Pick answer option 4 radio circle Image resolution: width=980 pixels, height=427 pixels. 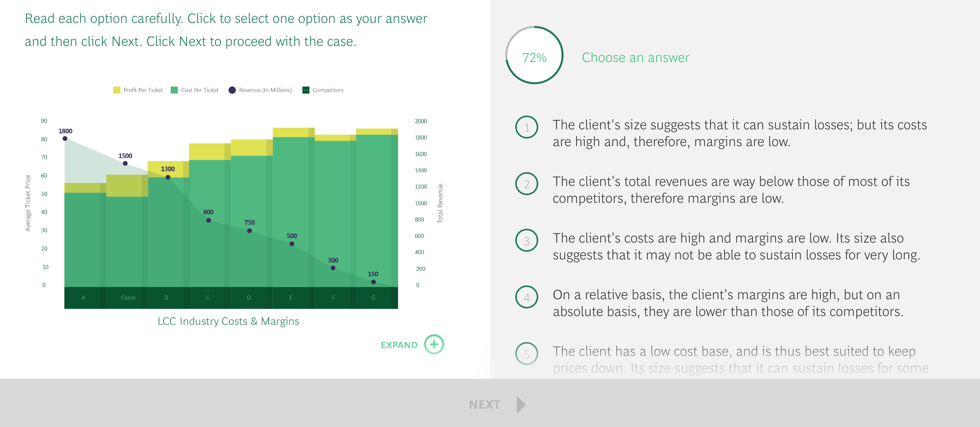527,297
